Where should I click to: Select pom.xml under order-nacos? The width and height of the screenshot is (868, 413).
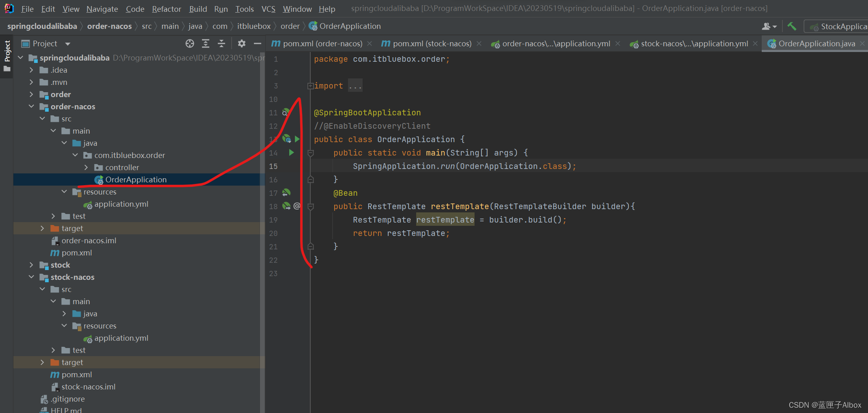(77, 253)
